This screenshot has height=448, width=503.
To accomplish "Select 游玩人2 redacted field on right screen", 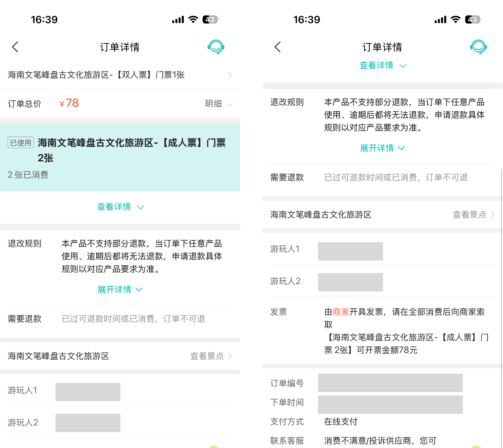I will pos(350,282).
